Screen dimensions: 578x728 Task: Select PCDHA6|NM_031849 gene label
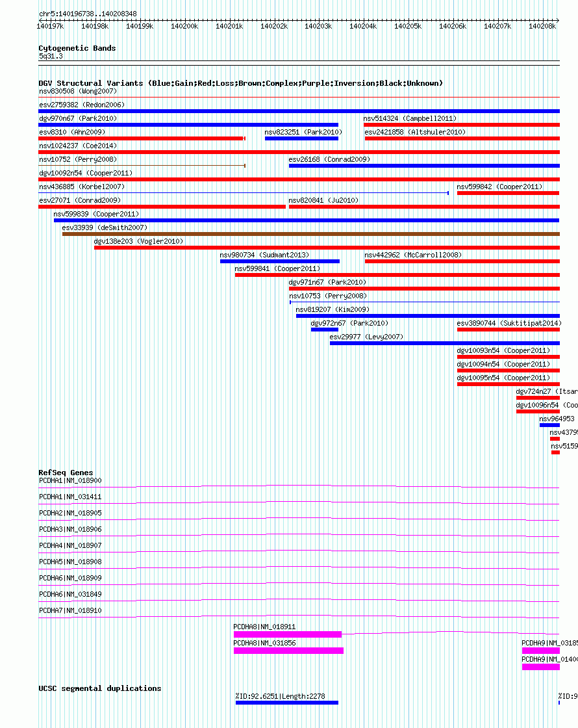point(71,595)
